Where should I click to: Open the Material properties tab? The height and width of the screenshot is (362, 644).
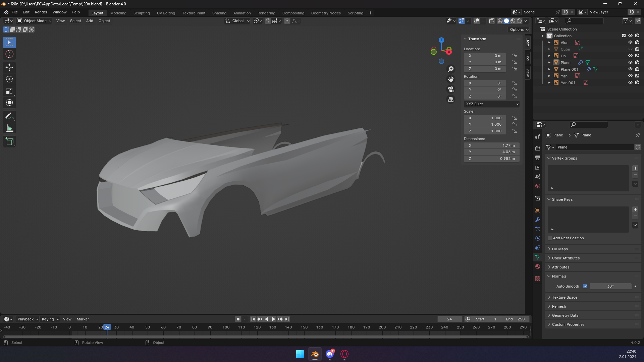538,266
